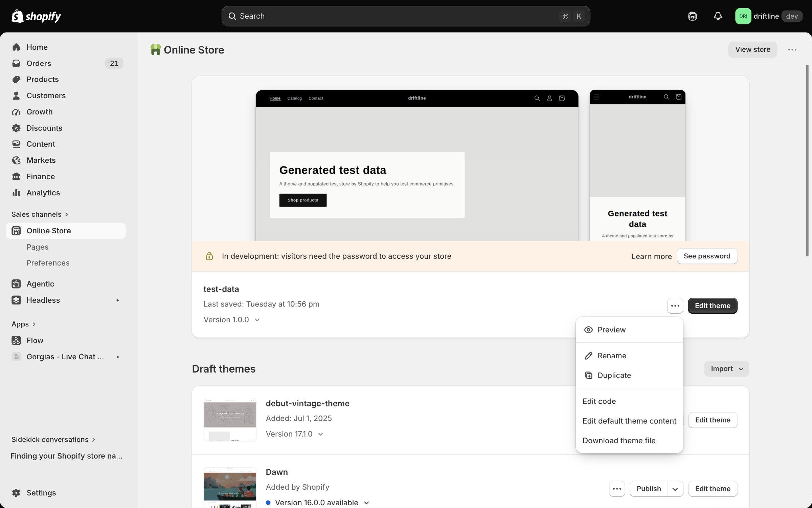Screen dimensions: 812x508
Task: Click the desktop preview search magnifier icon
Action: pyautogui.click(x=537, y=98)
